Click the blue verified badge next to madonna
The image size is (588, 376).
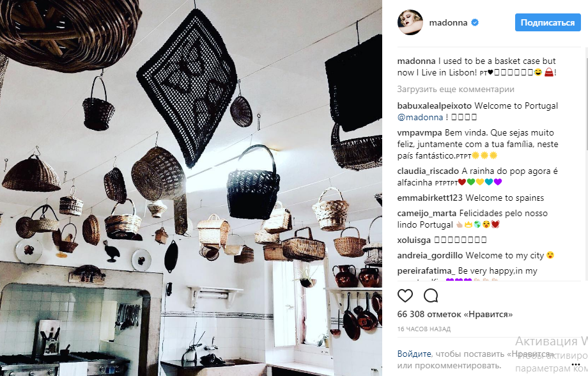[475, 22]
